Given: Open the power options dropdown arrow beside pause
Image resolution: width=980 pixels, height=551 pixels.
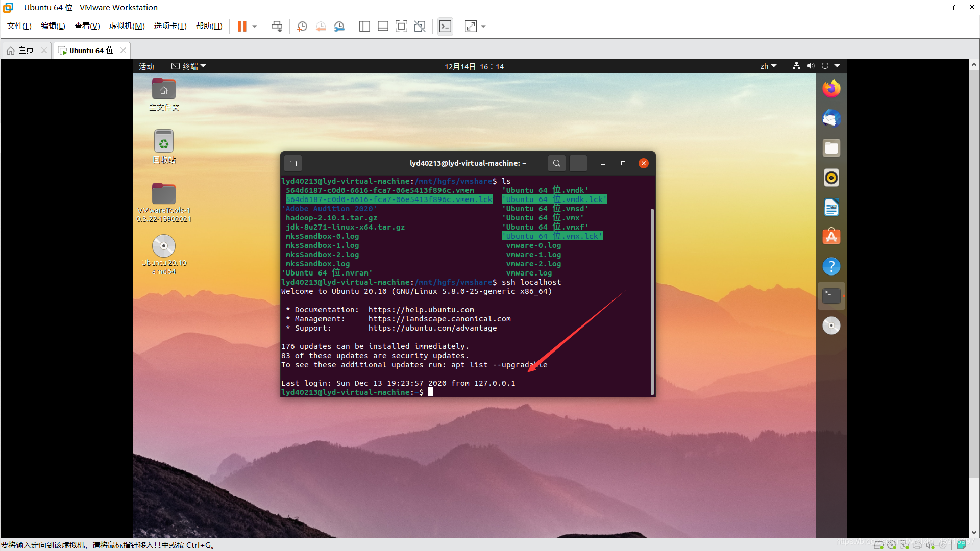Looking at the screenshot, I should 255,27.
